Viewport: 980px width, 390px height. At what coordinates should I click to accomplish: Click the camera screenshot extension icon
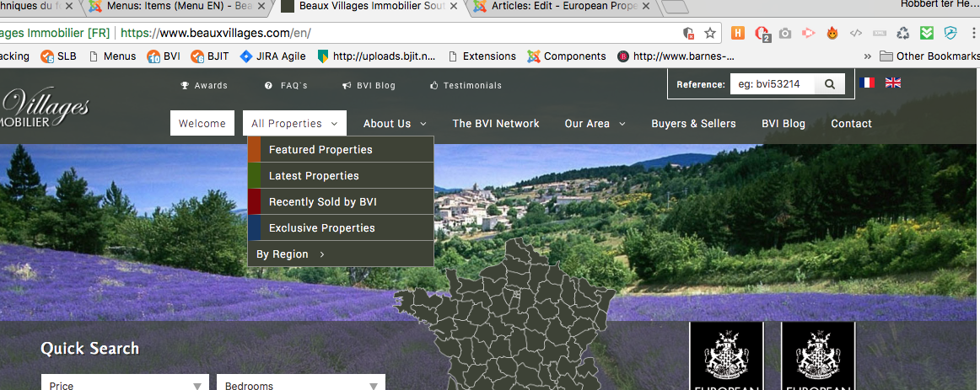tap(785, 33)
